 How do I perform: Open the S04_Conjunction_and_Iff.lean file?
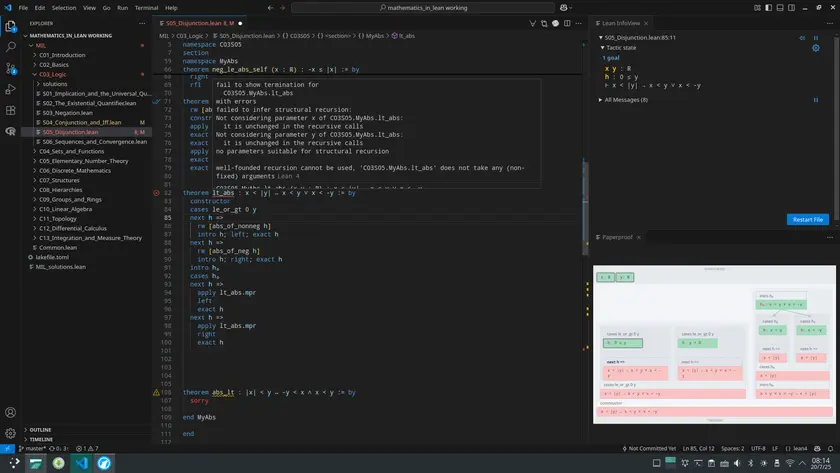[80, 122]
